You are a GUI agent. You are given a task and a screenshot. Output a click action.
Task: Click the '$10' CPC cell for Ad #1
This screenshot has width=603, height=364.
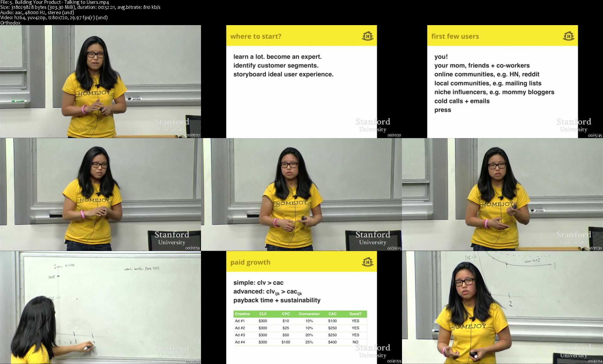(x=286, y=321)
